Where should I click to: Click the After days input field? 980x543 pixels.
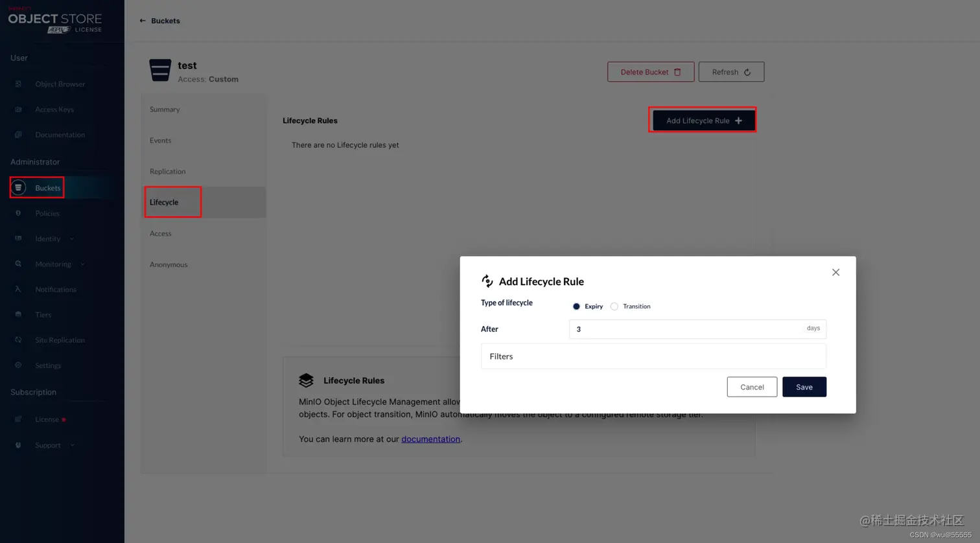pyautogui.click(x=697, y=329)
